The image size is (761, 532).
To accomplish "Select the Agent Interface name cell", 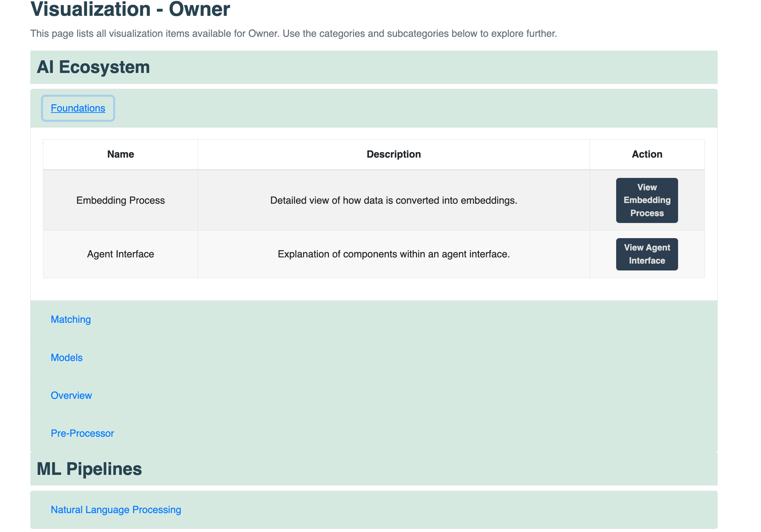I will 120,254.
